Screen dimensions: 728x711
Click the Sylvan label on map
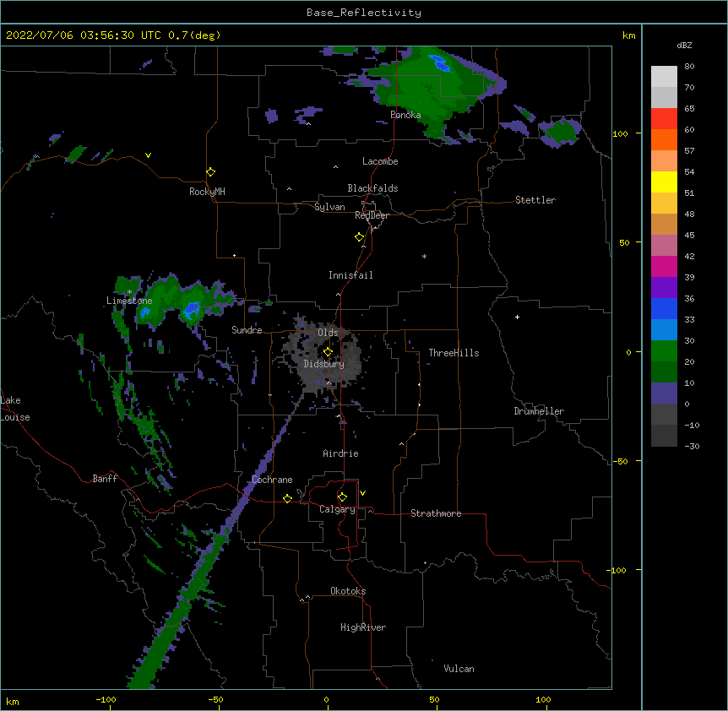point(329,207)
